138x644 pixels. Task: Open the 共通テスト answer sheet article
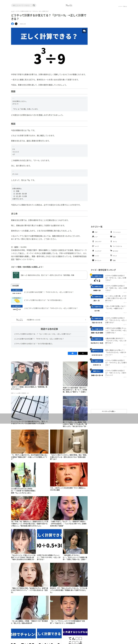[75, 374]
